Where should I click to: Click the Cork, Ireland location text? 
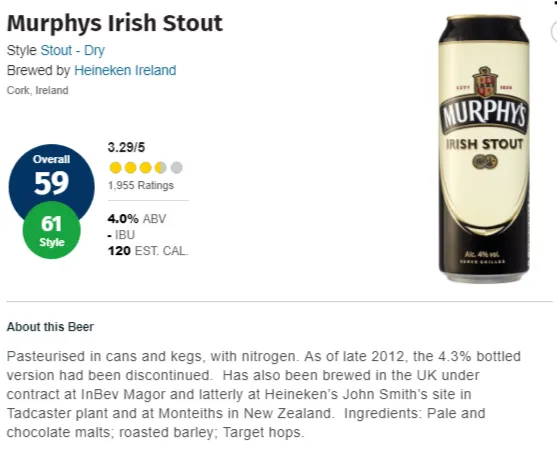click(37, 91)
